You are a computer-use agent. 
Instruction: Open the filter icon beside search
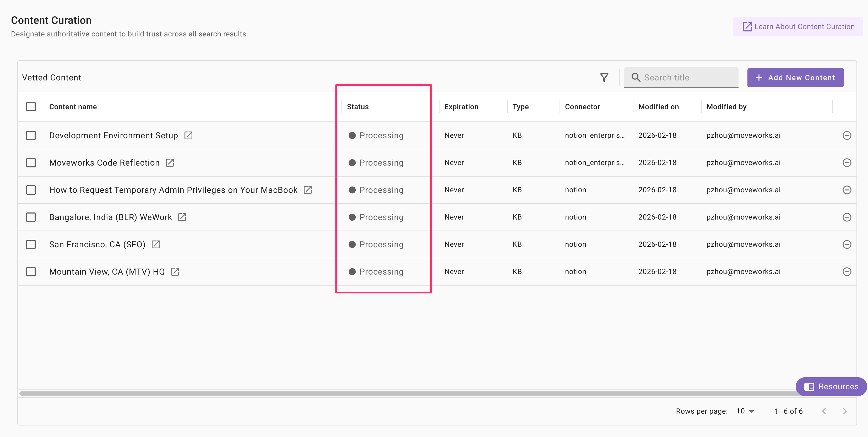coord(604,78)
